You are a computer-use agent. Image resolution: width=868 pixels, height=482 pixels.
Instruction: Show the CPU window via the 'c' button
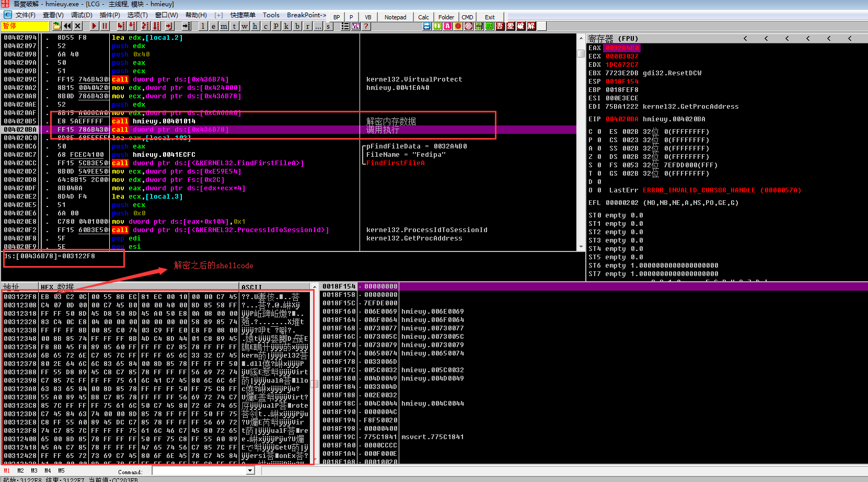[x=265, y=26]
